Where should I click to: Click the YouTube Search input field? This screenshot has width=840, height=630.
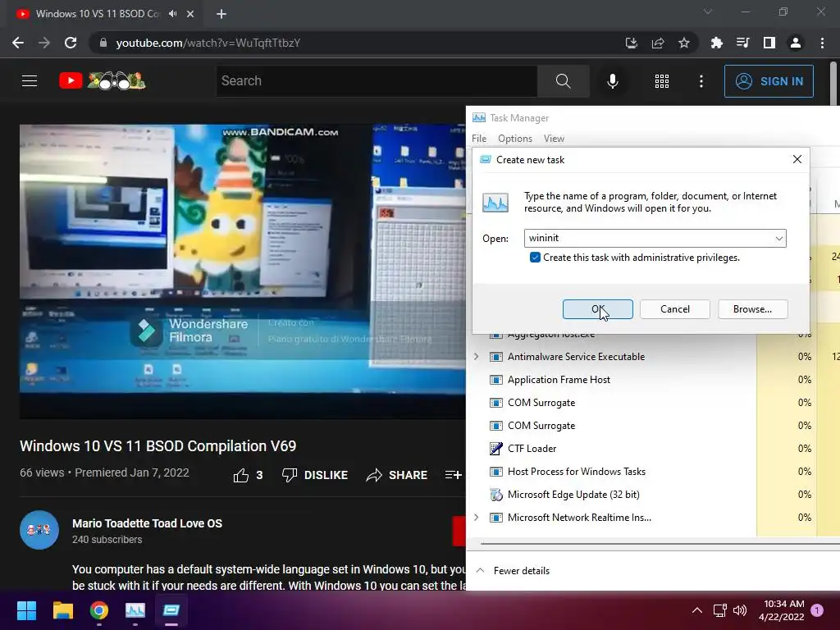pos(377,81)
